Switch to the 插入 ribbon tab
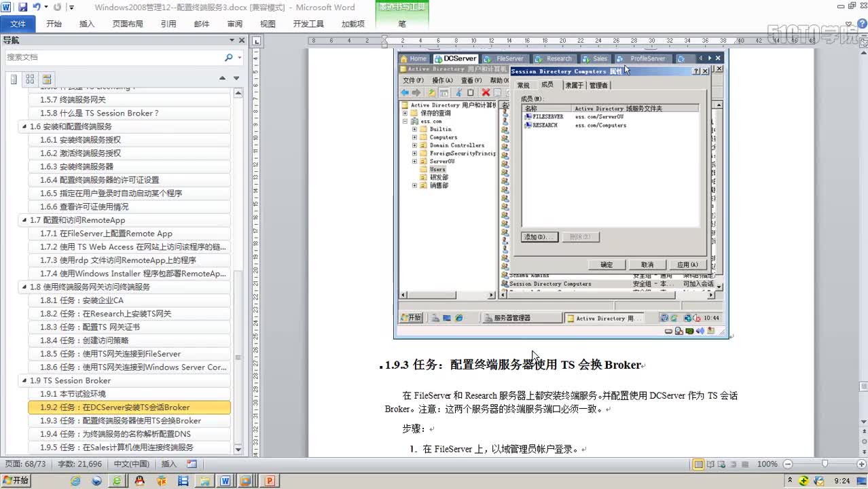The height and width of the screenshot is (489, 868). pos(87,24)
